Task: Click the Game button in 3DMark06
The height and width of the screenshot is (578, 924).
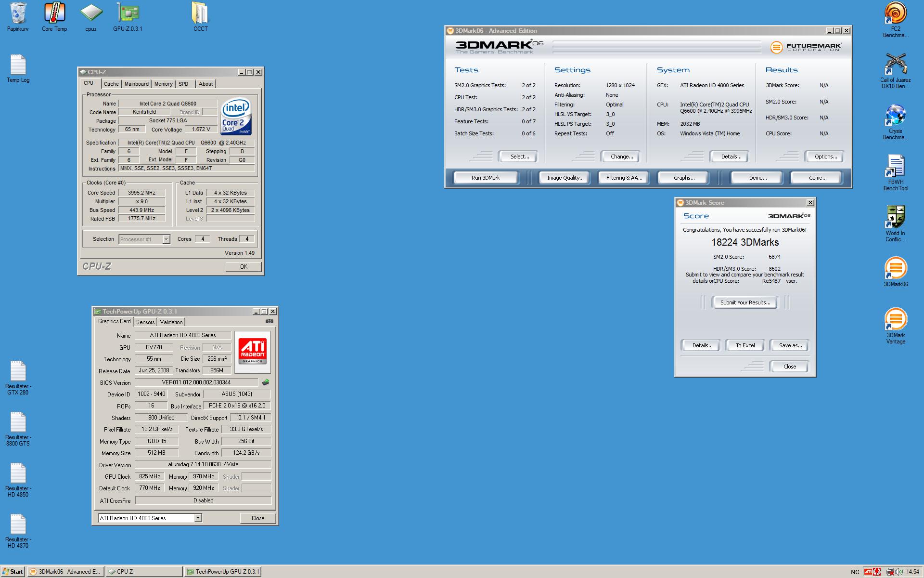Action: [817, 178]
